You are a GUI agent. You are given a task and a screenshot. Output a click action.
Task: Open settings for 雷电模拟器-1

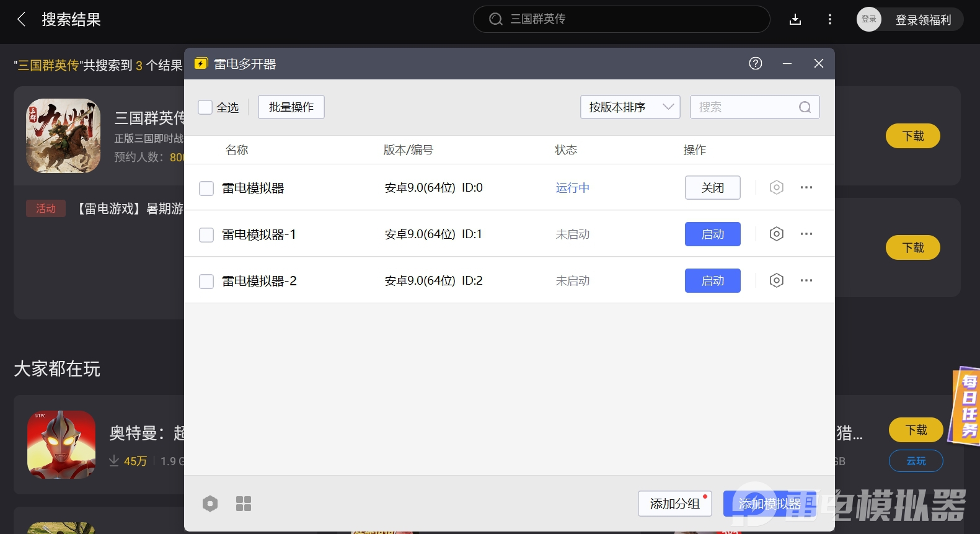pyautogui.click(x=776, y=234)
